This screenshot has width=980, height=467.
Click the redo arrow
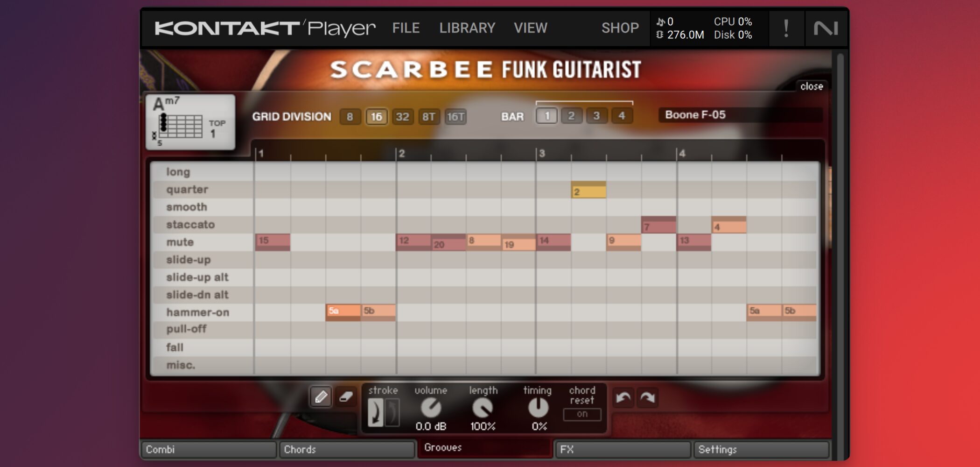click(648, 398)
